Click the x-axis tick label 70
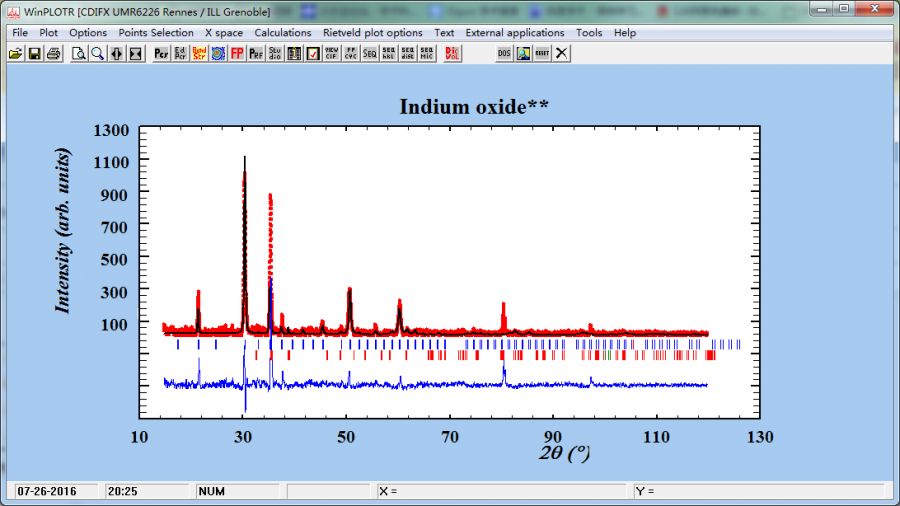Image resolution: width=900 pixels, height=506 pixels. 450,437
